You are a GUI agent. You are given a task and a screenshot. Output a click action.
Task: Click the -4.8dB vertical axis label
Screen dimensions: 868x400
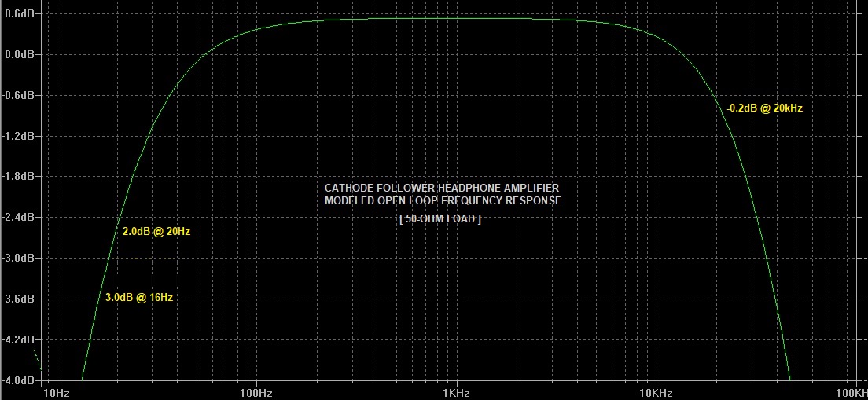(18, 380)
